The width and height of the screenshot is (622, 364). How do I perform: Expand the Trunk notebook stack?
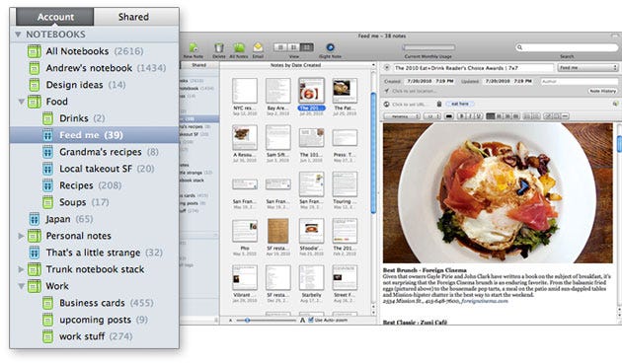tap(21, 269)
